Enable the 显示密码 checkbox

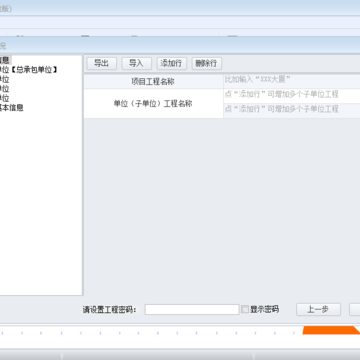pyautogui.click(x=245, y=309)
